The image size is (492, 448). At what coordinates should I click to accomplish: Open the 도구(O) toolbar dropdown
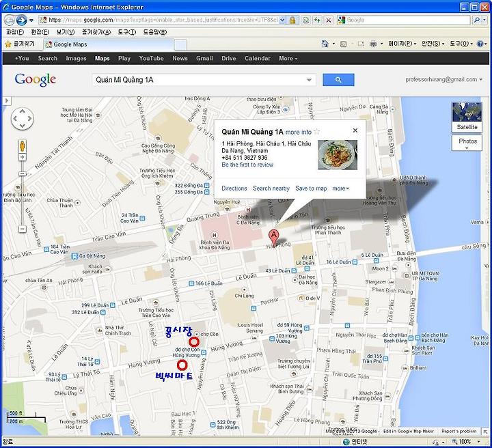click(461, 44)
